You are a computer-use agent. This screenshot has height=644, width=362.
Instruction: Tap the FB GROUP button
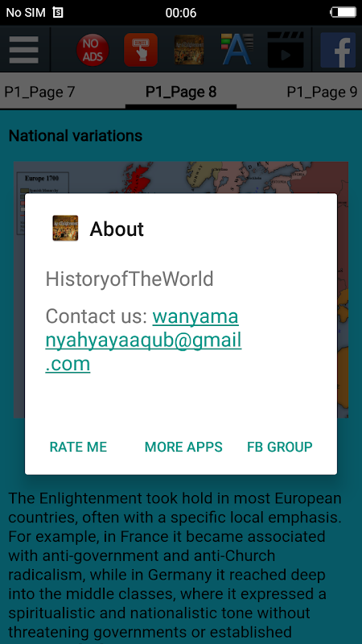(x=279, y=447)
